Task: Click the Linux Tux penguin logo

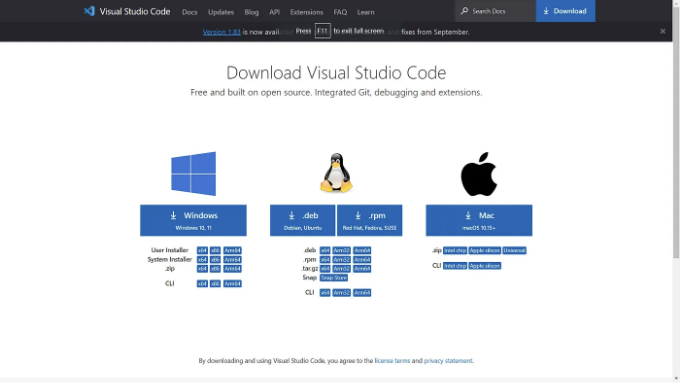Action: pos(336,173)
